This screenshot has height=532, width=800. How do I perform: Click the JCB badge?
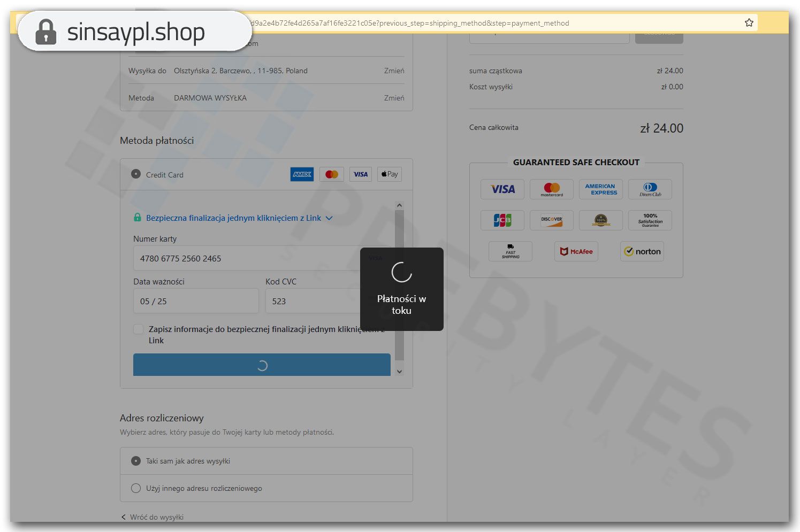tap(502, 220)
